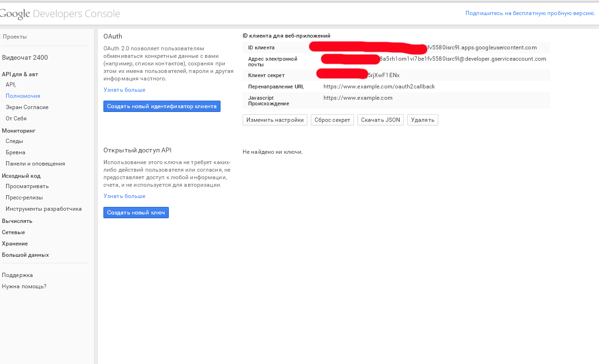Open the API, sidebar item
599x364 pixels.
click(11, 85)
